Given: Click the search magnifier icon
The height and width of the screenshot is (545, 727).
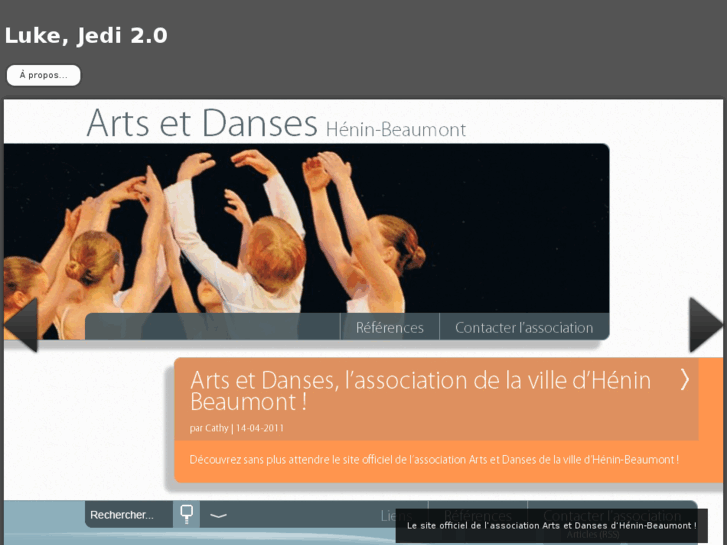Looking at the screenshot, I should (186, 514).
